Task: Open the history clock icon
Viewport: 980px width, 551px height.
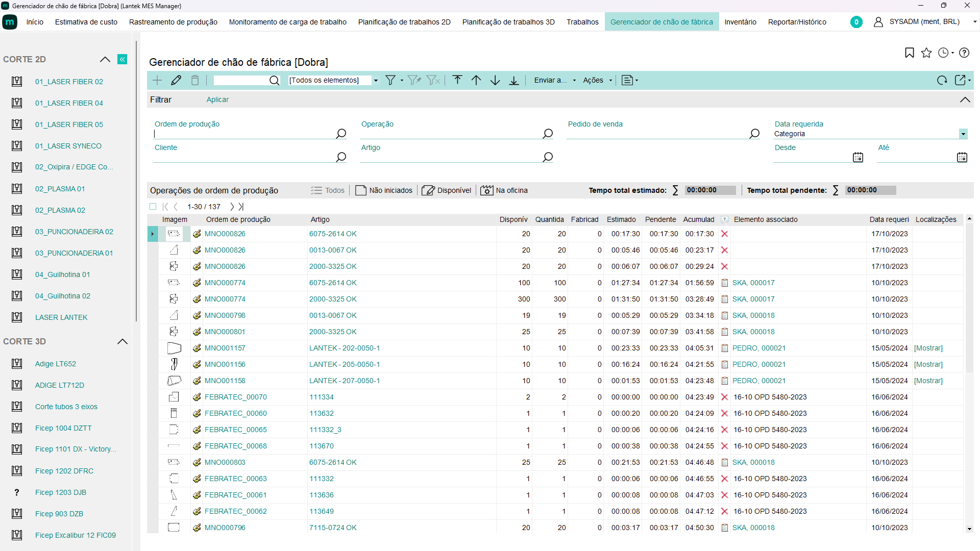Action: point(943,53)
